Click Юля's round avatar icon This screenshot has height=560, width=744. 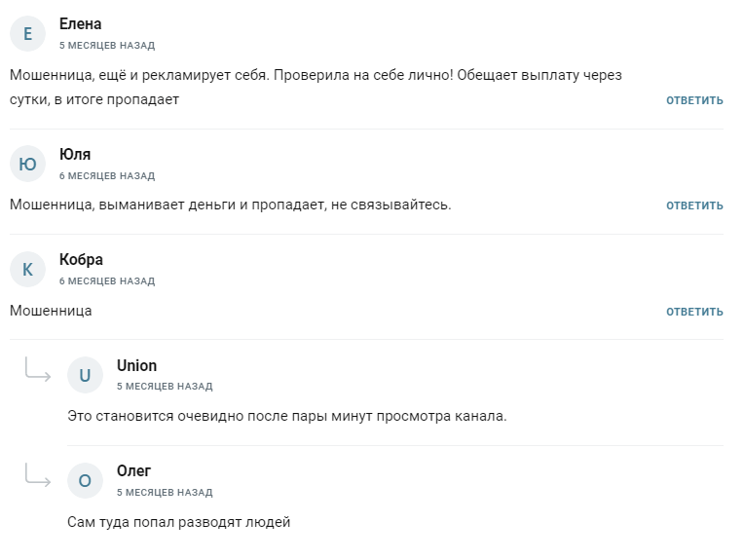[27, 164]
